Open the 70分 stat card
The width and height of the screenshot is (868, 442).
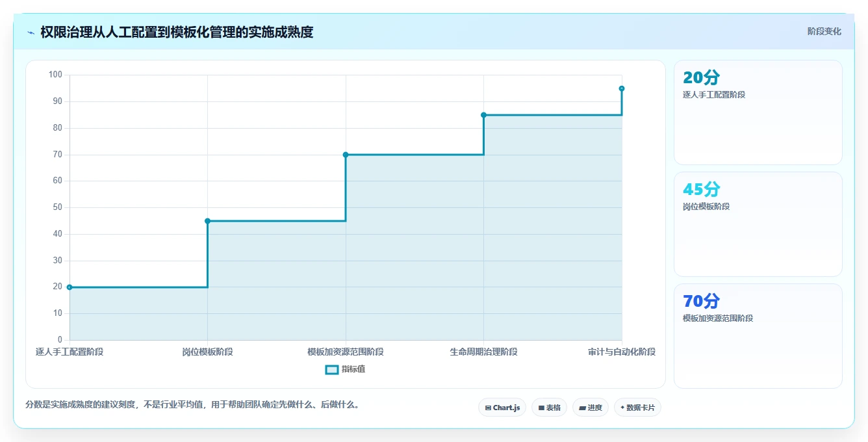[x=758, y=336]
